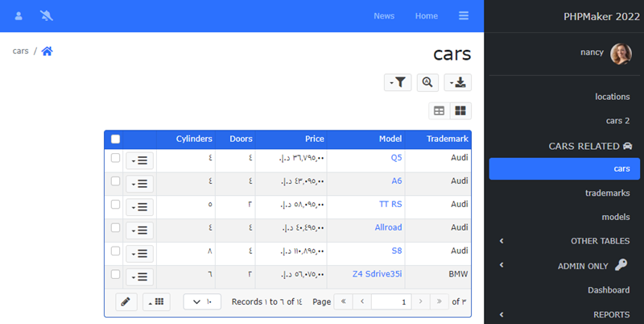The image size is (644, 324).
Task: Open the TT RS model link
Action: 390,205
